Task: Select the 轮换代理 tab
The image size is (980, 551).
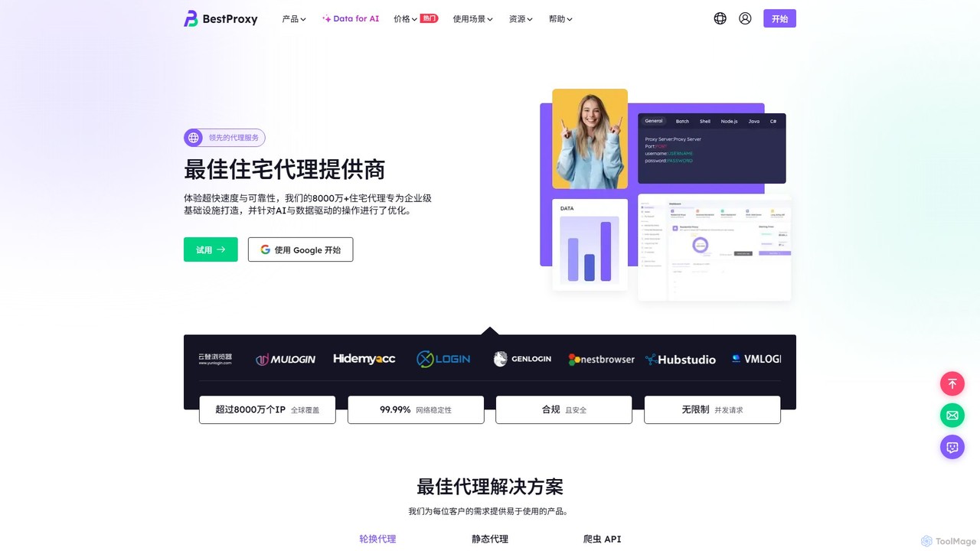Action: pos(377,539)
